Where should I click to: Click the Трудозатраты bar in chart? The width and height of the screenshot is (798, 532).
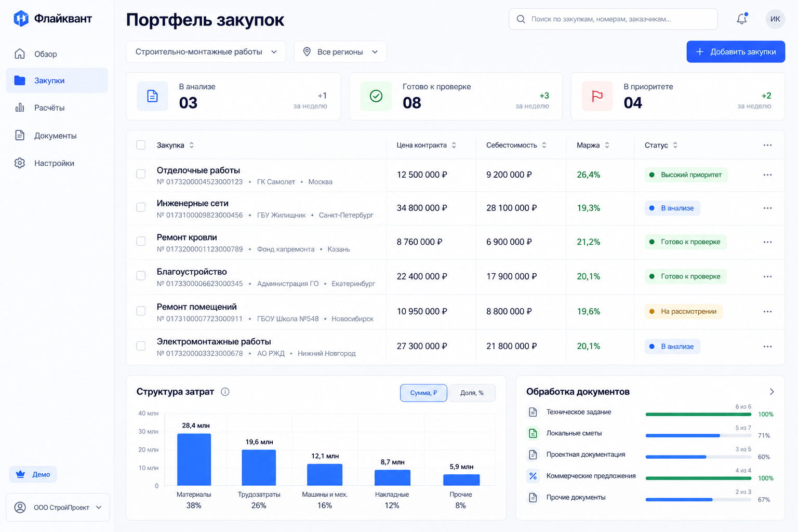click(x=259, y=468)
